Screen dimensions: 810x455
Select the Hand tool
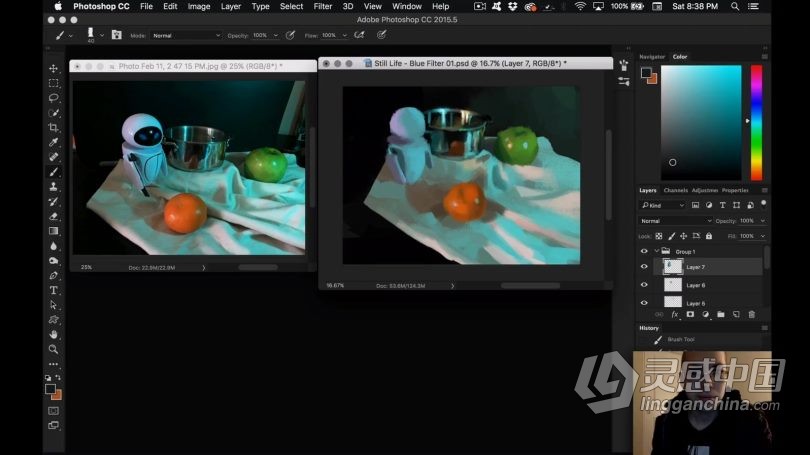(53, 335)
